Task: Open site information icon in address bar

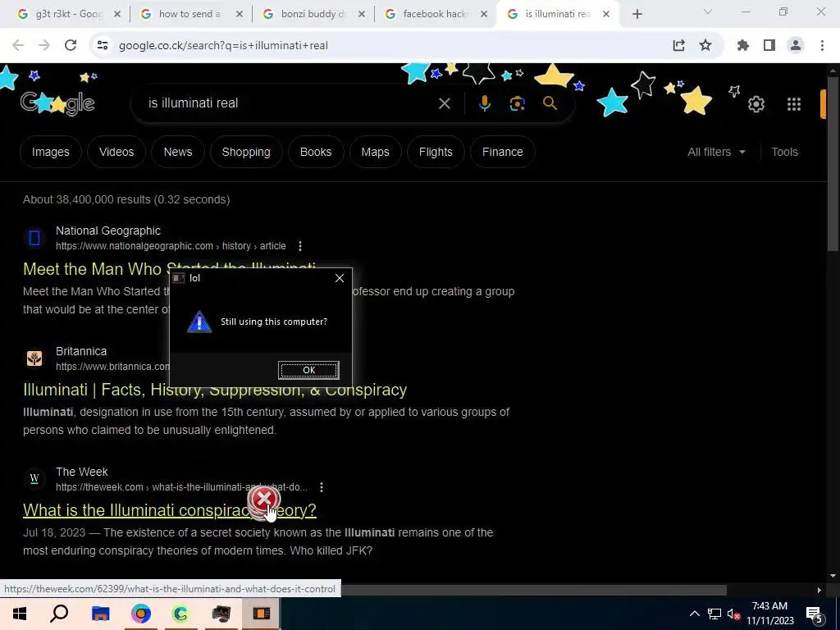Action: click(103, 46)
